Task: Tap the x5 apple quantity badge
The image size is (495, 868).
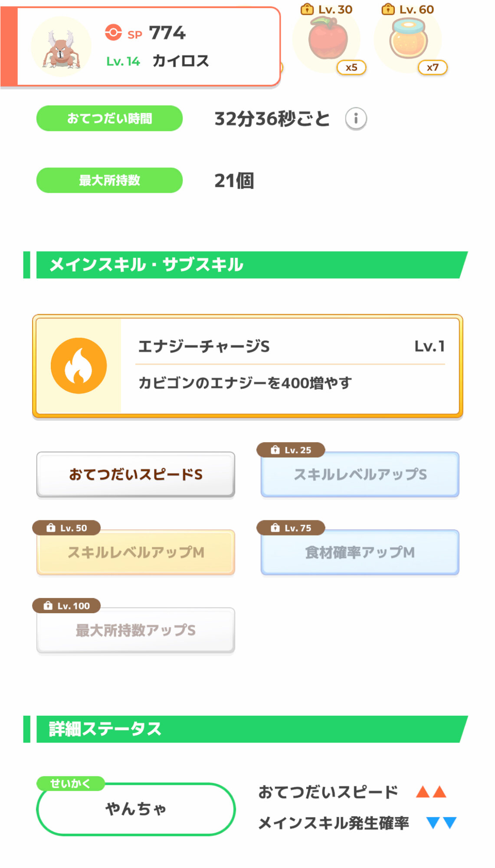Action: 351,67
